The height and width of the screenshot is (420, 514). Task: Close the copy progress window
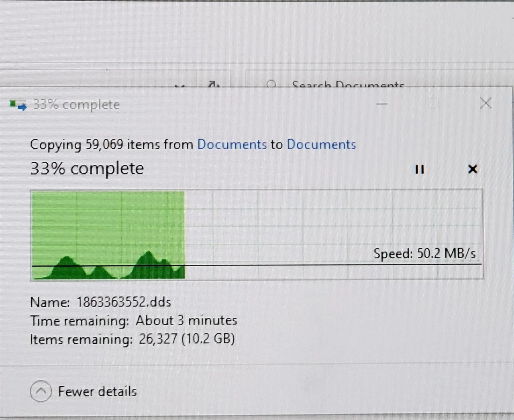486,103
